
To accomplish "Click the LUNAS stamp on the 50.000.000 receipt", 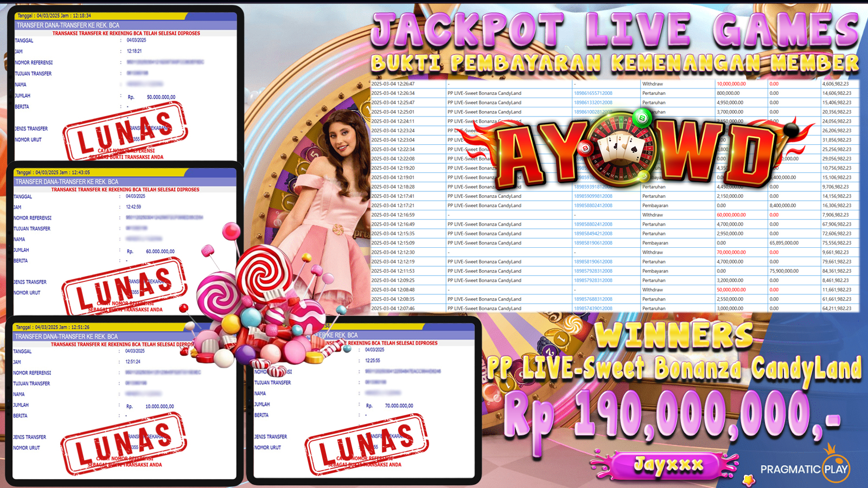I will pos(125,132).
